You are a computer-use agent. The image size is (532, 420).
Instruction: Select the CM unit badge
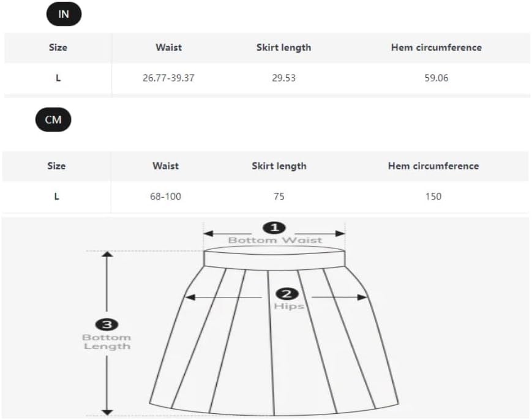53,119
